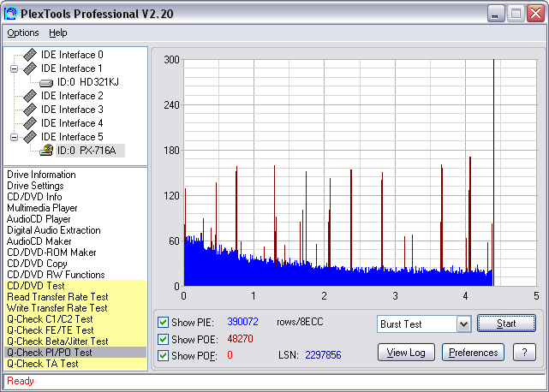Collapse the IDE Interface 5 tree node
549x392 pixels.
[14, 137]
